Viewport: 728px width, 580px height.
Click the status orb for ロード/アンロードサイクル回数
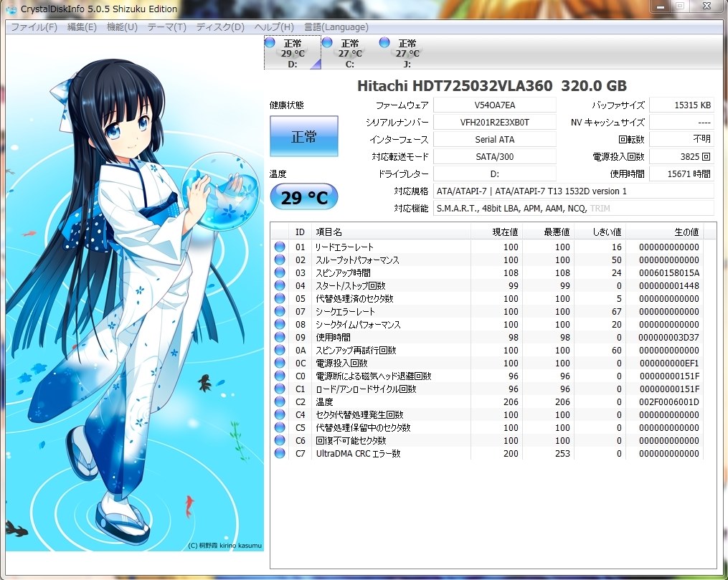pos(280,389)
